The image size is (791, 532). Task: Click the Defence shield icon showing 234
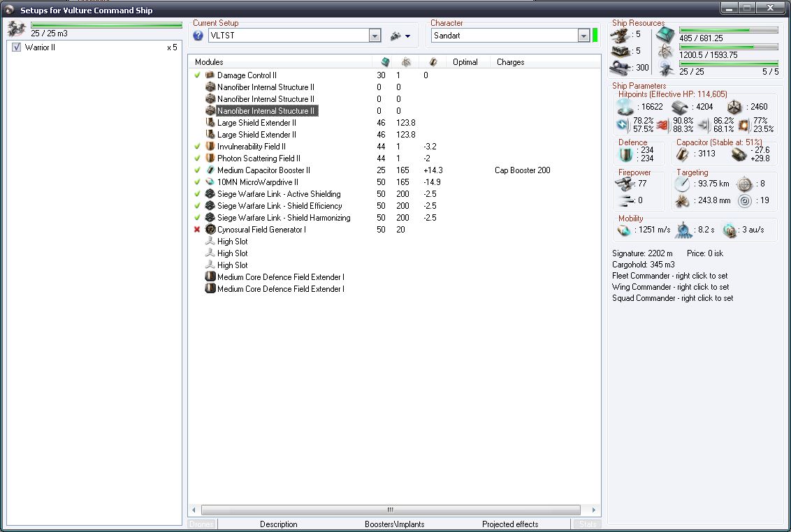[x=625, y=154]
